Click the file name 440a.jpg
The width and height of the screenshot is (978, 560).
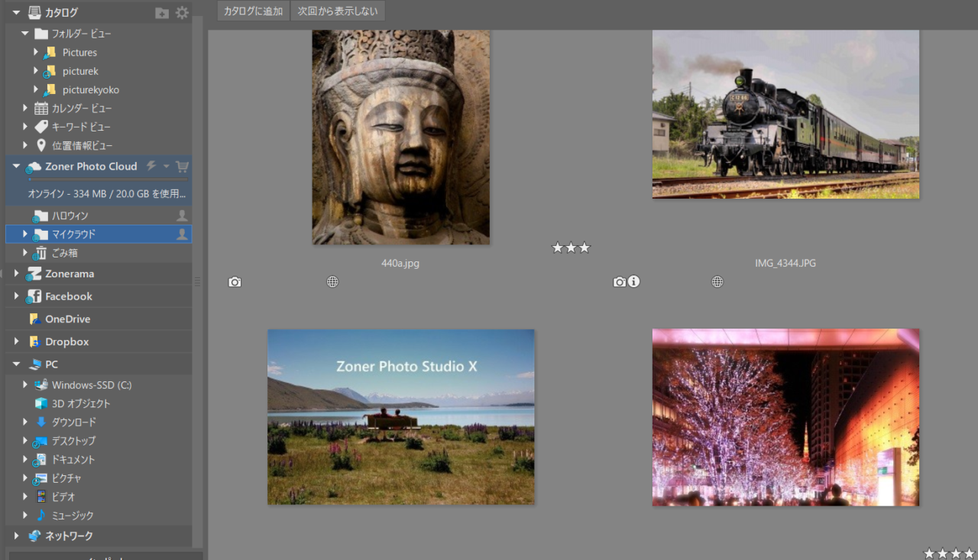(400, 263)
